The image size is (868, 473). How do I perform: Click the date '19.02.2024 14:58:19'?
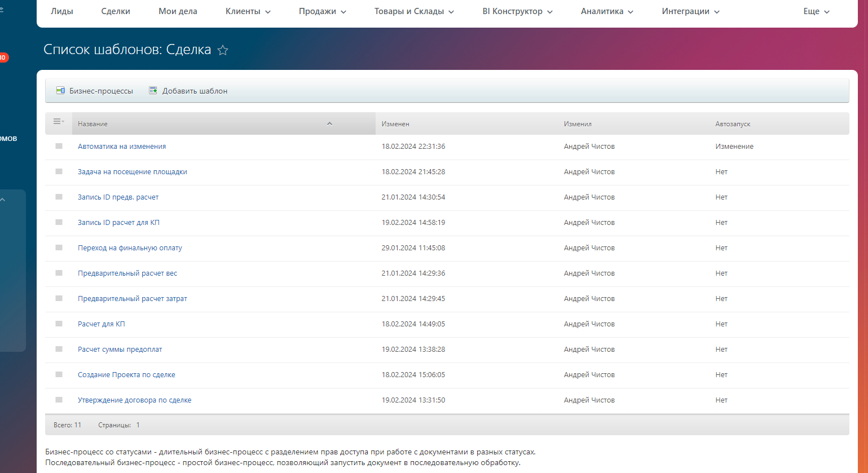pyautogui.click(x=413, y=222)
